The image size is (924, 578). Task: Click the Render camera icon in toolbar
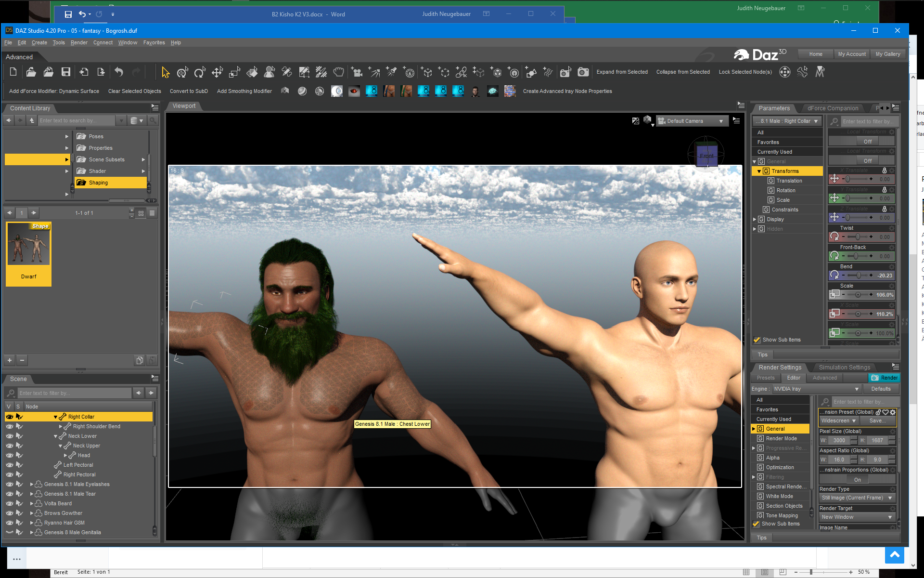(583, 72)
